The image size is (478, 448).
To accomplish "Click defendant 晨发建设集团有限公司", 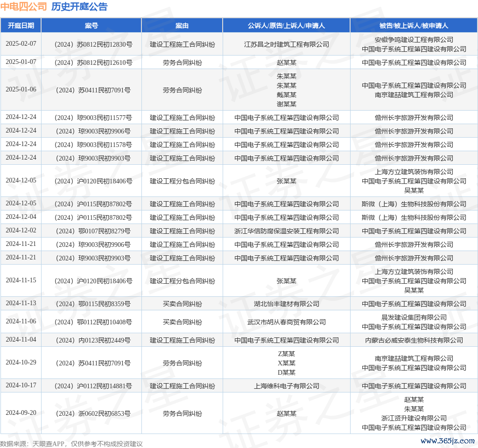I will [x=414, y=317].
